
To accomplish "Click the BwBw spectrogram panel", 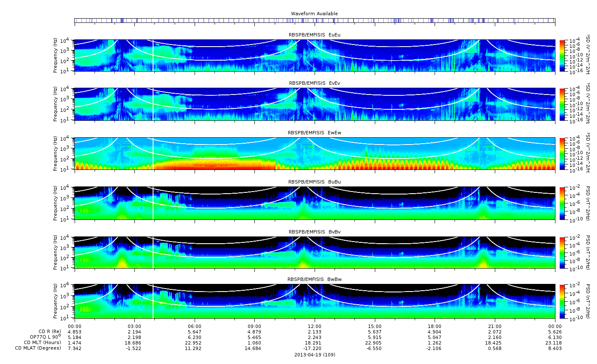I will click(315, 301).
